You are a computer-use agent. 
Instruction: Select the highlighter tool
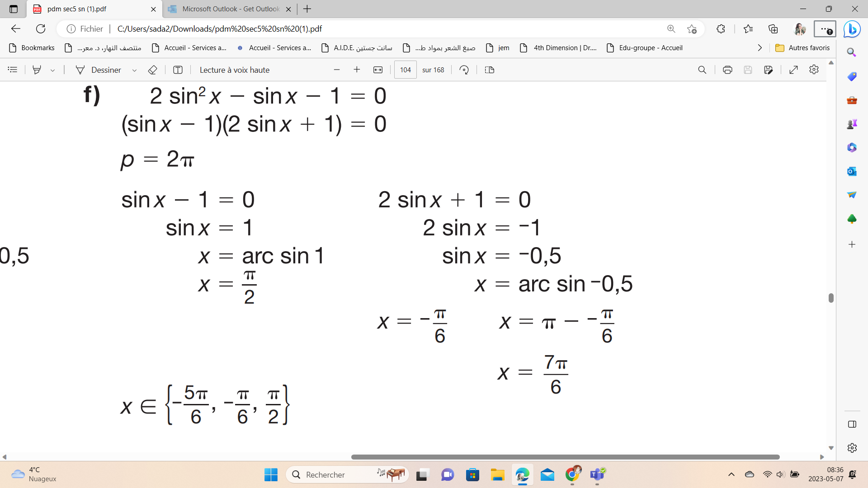37,70
